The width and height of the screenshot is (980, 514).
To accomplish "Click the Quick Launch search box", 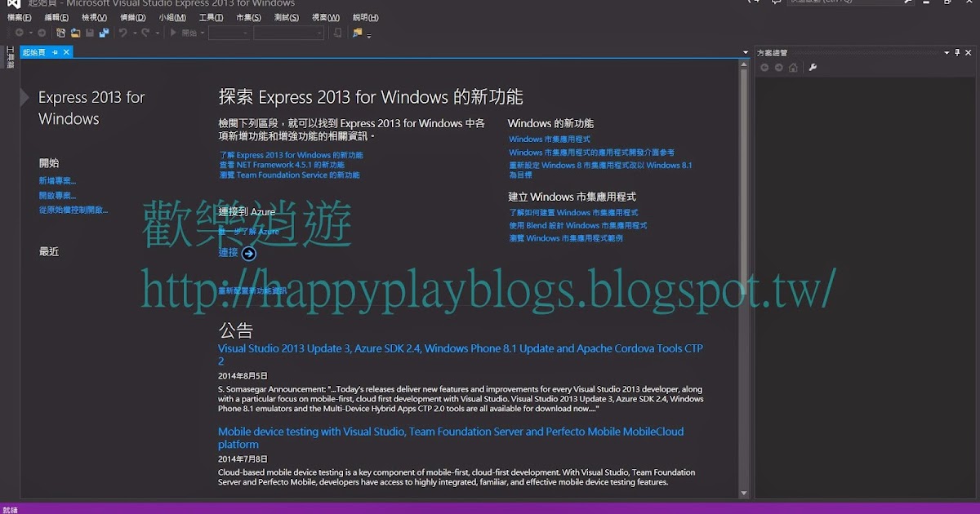I will point(849,2).
